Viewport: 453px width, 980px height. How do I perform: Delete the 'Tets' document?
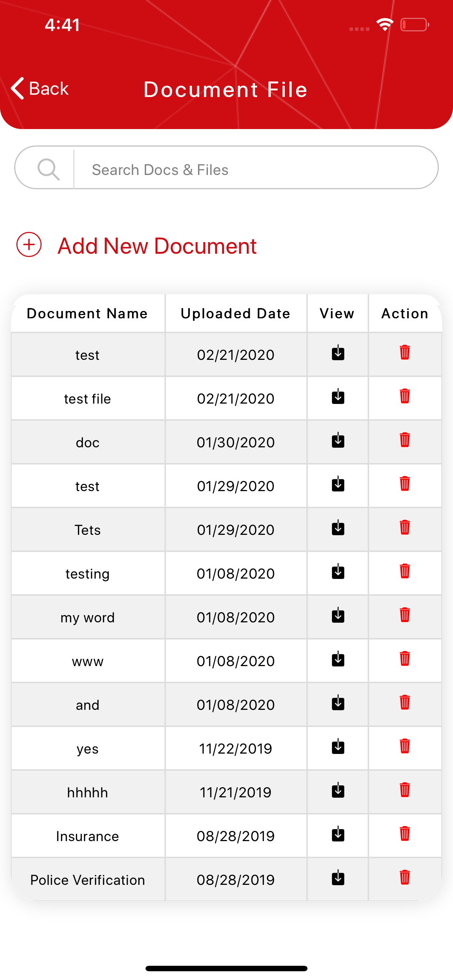coord(404,527)
